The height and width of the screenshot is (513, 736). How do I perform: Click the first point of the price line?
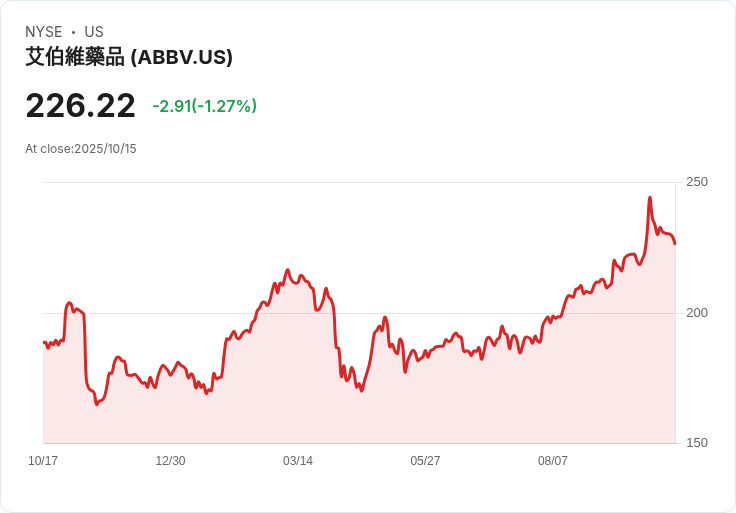44,343
